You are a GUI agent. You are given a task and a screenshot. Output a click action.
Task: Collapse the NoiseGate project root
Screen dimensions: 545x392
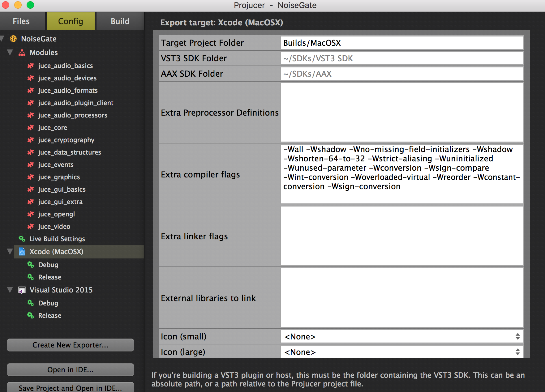pos(2,39)
